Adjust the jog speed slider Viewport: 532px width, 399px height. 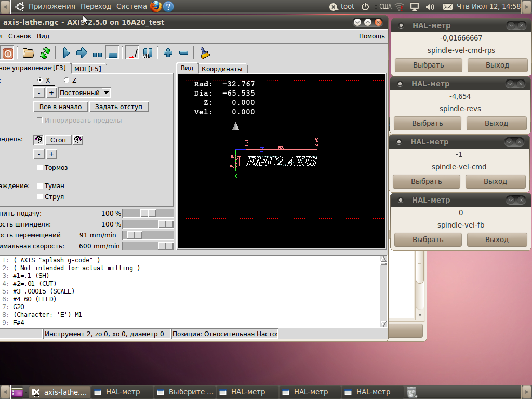pos(148,235)
